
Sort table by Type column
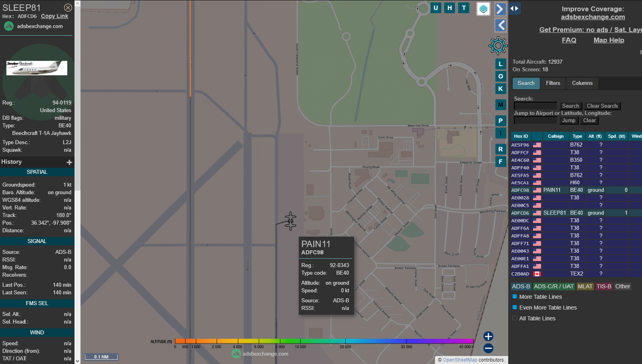577,136
